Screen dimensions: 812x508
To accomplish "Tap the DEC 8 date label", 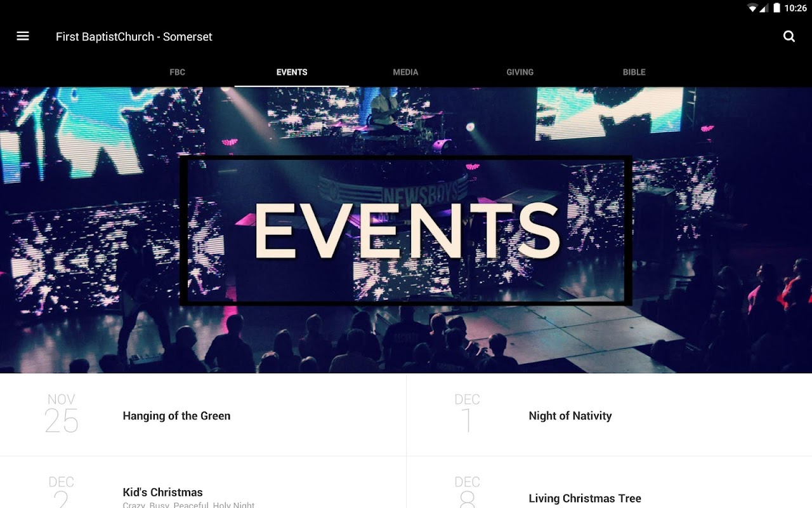I will pyautogui.click(x=467, y=492).
